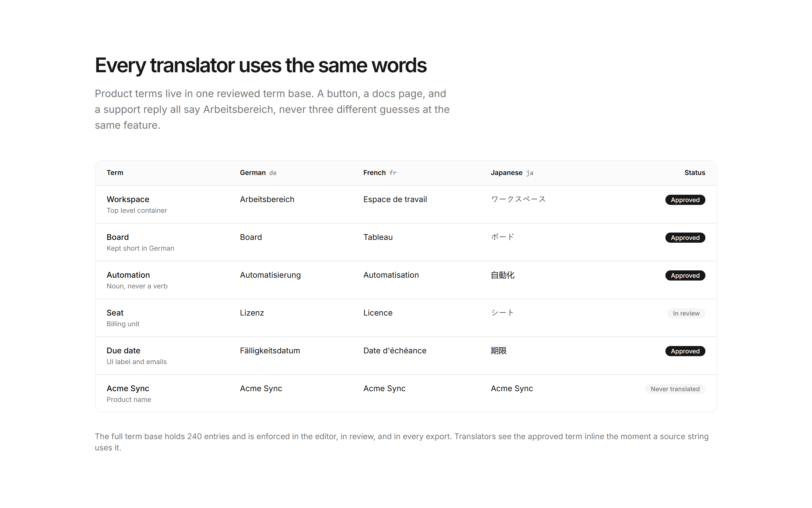Click the Workspace term name
Screen dimensions: 812x508
[128, 199]
